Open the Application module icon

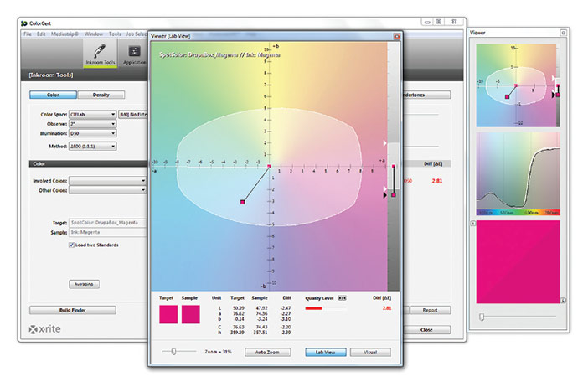134,54
